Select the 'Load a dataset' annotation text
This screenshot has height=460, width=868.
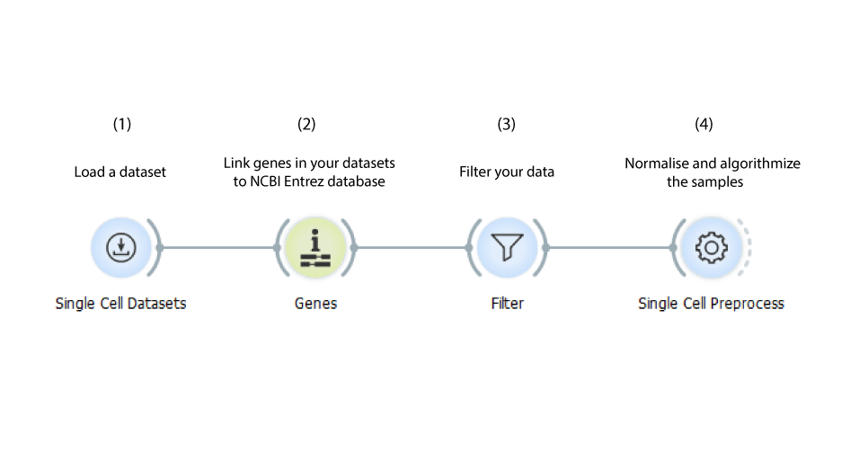click(x=120, y=172)
